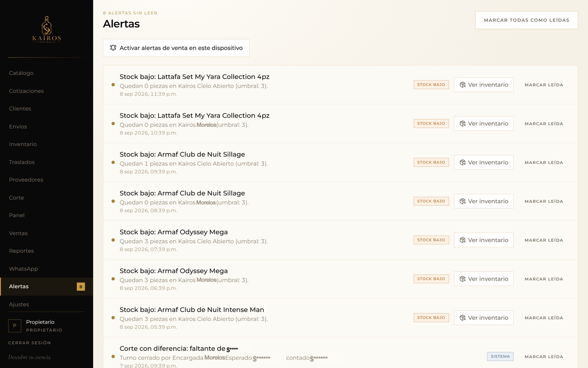View inventory for the 07:39 p.m. Odyssey Mega alert
This screenshot has width=588, height=368.
[484, 240]
